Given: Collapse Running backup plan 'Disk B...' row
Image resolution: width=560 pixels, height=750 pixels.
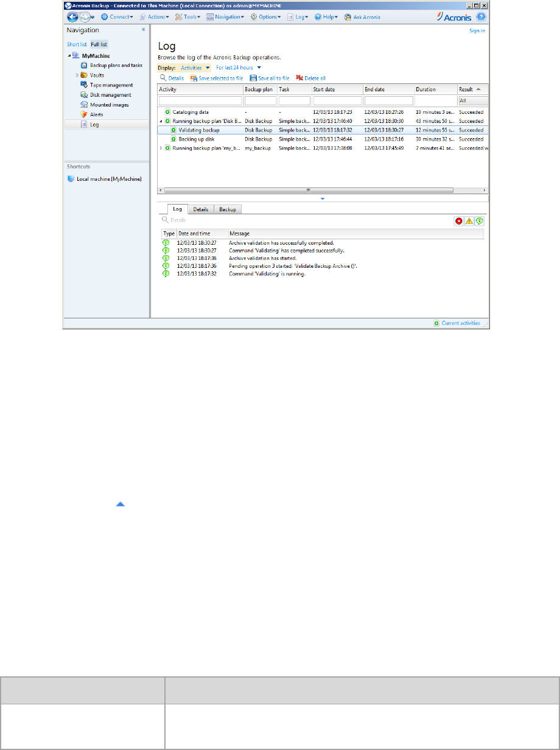Looking at the screenshot, I should (161, 121).
